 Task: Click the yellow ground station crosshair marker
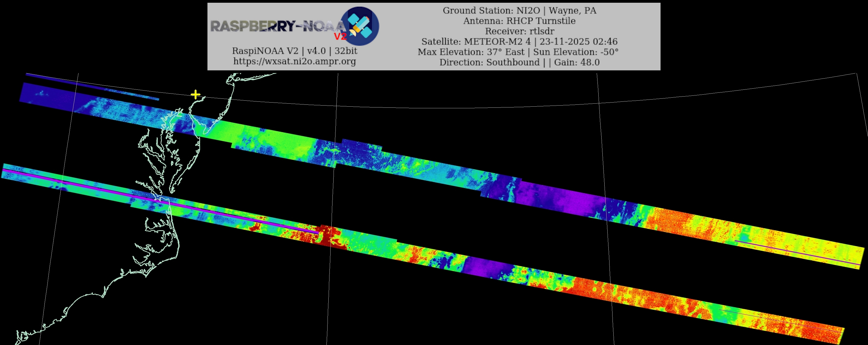point(195,95)
